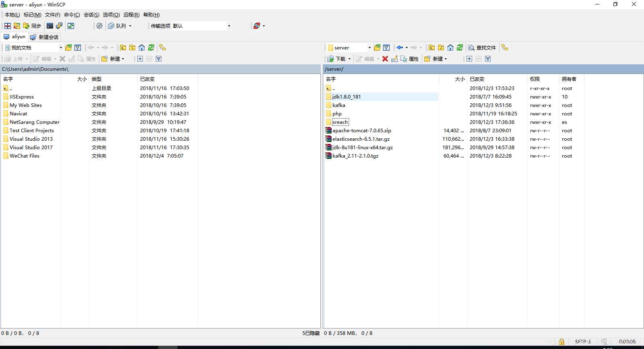Open preferences gear icon
The height and width of the screenshot is (349, 644).
click(x=99, y=26)
